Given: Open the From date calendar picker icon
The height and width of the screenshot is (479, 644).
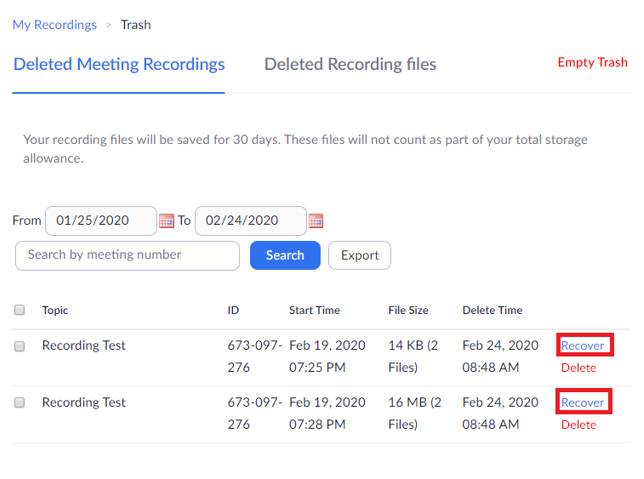Looking at the screenshot, I should click(x=166, y=221).
